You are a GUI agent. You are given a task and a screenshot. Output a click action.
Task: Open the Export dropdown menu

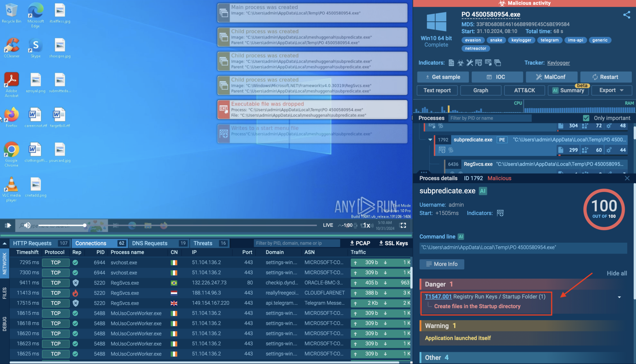click(611, 90)
